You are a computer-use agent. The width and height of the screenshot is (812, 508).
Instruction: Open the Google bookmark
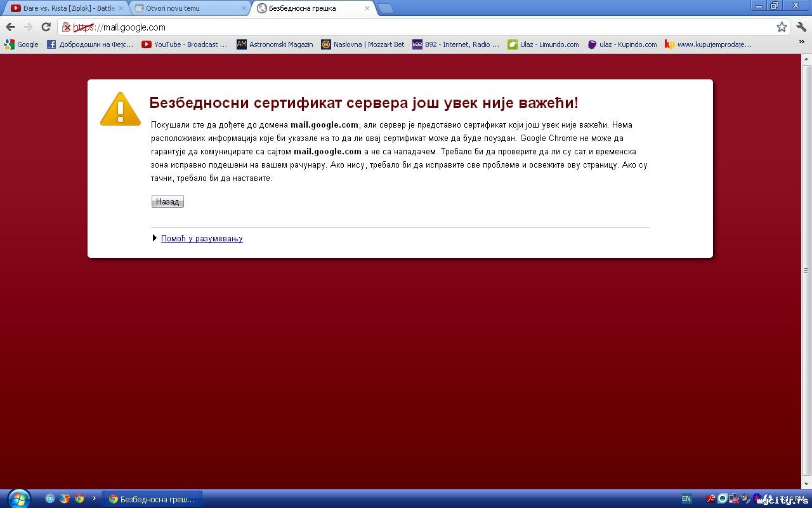22,44
